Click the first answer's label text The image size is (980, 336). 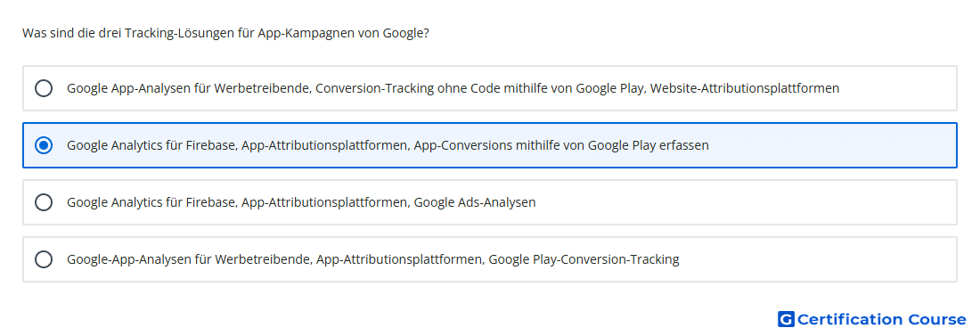pos(453,88)
